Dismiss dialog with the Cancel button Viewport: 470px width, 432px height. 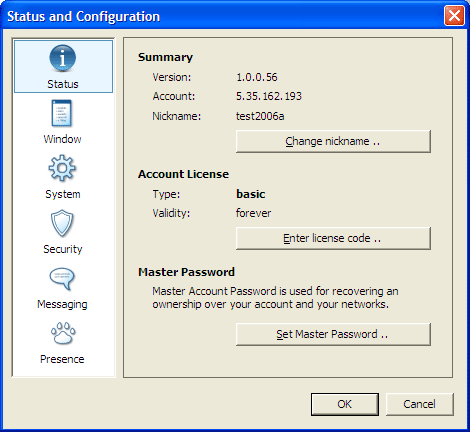click(x=420, y=404)
